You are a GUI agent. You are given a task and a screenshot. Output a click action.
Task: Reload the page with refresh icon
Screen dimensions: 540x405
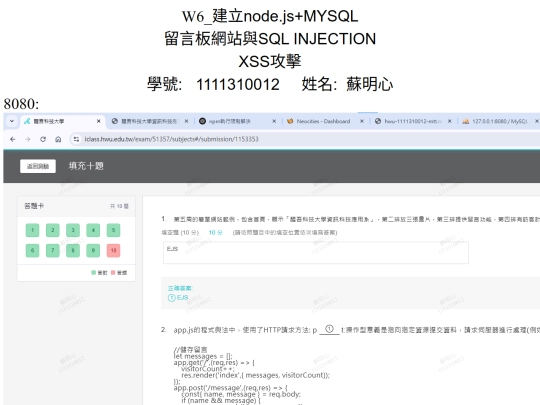tap(43, 139)
